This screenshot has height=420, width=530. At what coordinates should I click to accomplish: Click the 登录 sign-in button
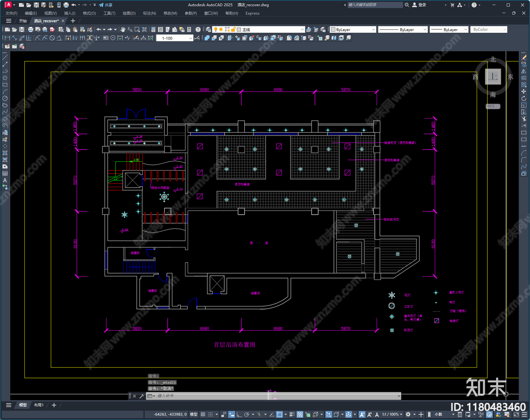tap(419, 5)
